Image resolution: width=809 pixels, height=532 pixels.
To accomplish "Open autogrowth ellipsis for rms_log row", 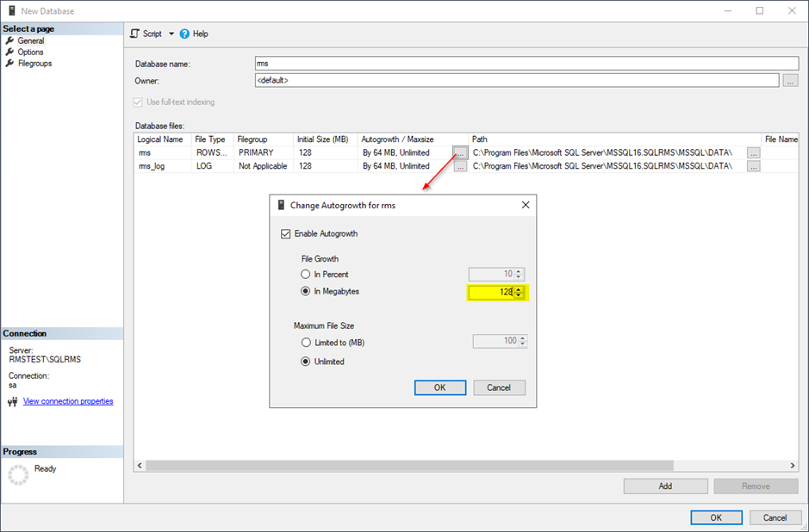I will coord(460,166).
